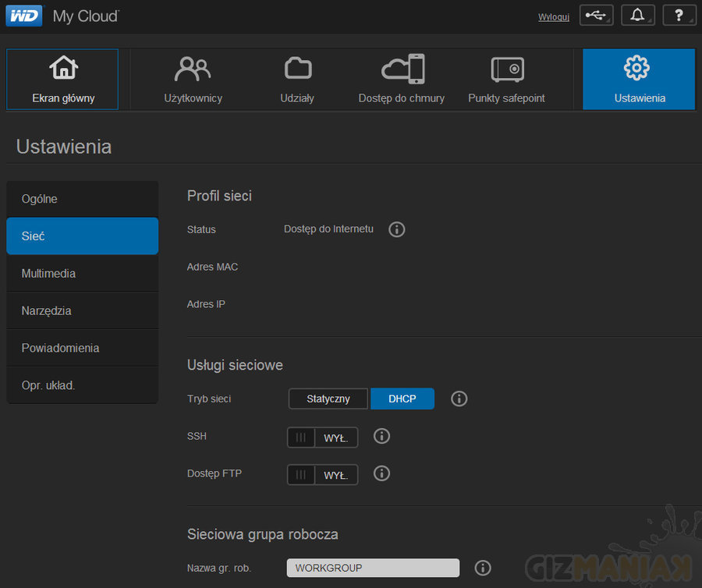Screen dimensions: 702x588
Task: Show info for Tryb sieci setting
Action: point(459,398)
